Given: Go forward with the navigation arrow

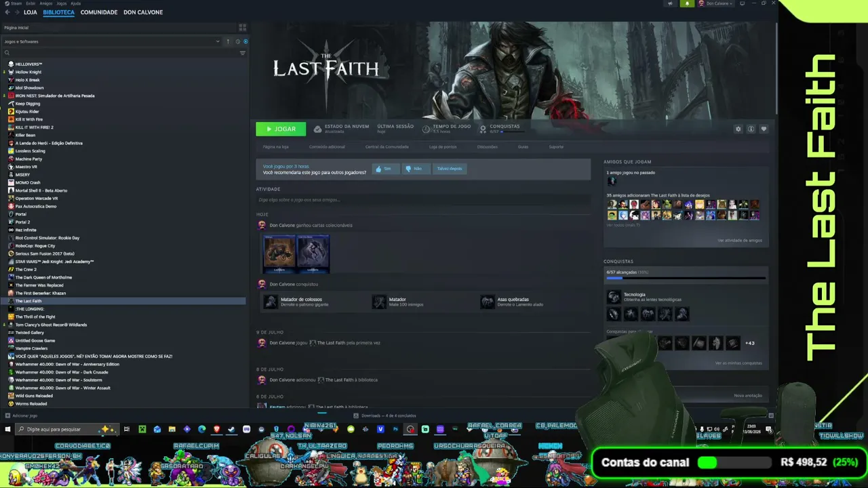Looking at the screenshot, I should [x=17, y=12].
